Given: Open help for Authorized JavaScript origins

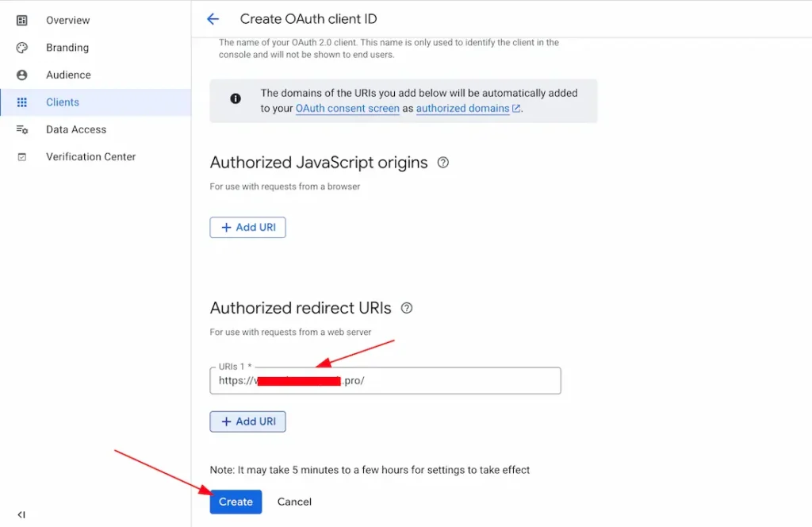Looking at the screenshot, I should [x=443, y=163].
